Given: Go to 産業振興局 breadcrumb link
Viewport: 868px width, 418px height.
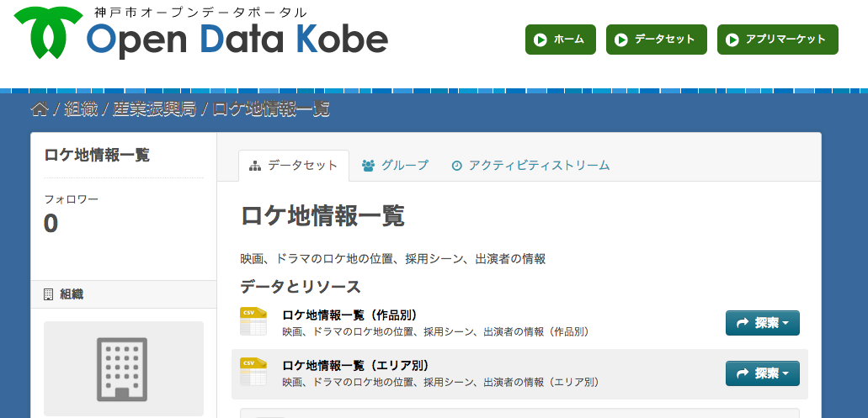Looking at the screenshot, I should point(154,109).
